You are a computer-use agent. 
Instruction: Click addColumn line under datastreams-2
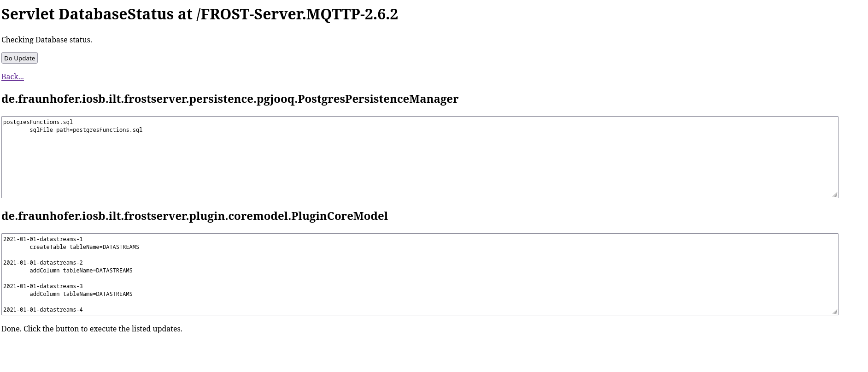[81, 271]
